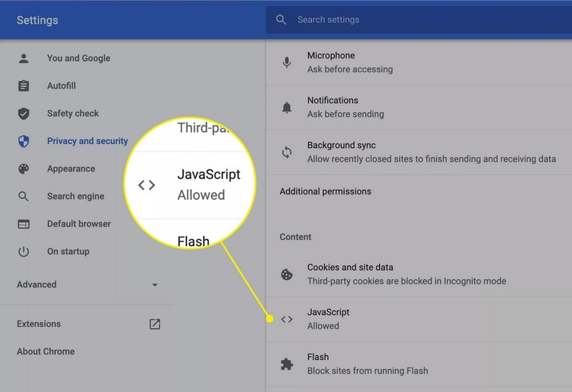This screenshot has height=392, width=572.
Task: Open Search engine settings
Action: point(76,196)
